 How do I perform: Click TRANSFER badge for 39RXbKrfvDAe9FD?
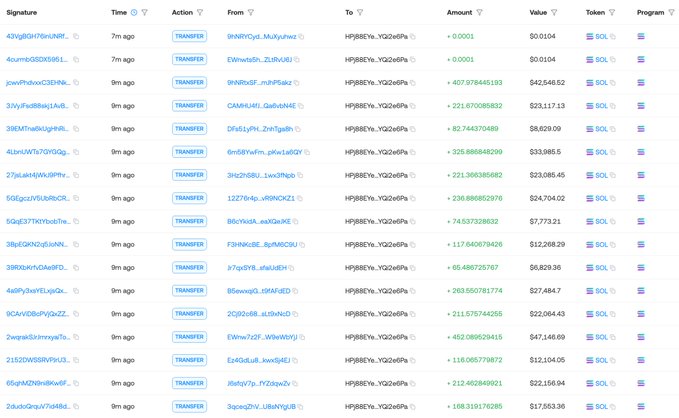click(189, 268)
